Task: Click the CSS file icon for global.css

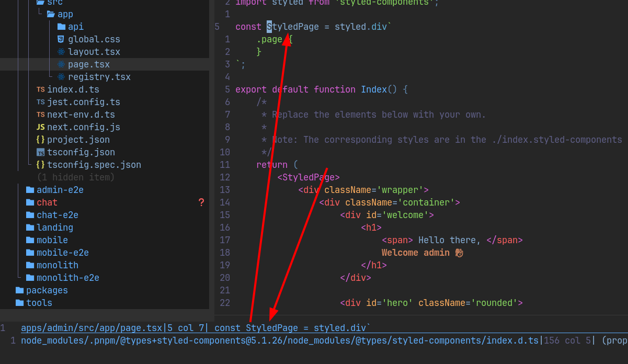Action: (61, 39)
